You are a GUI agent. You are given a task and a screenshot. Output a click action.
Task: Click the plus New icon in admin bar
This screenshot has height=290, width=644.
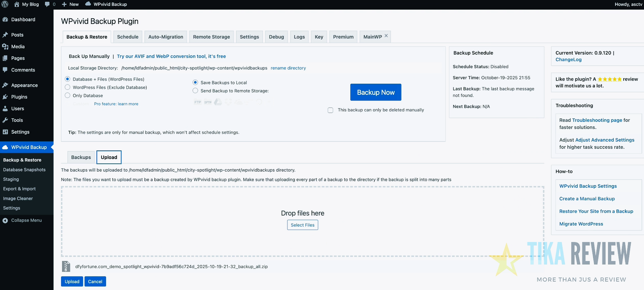64,4
